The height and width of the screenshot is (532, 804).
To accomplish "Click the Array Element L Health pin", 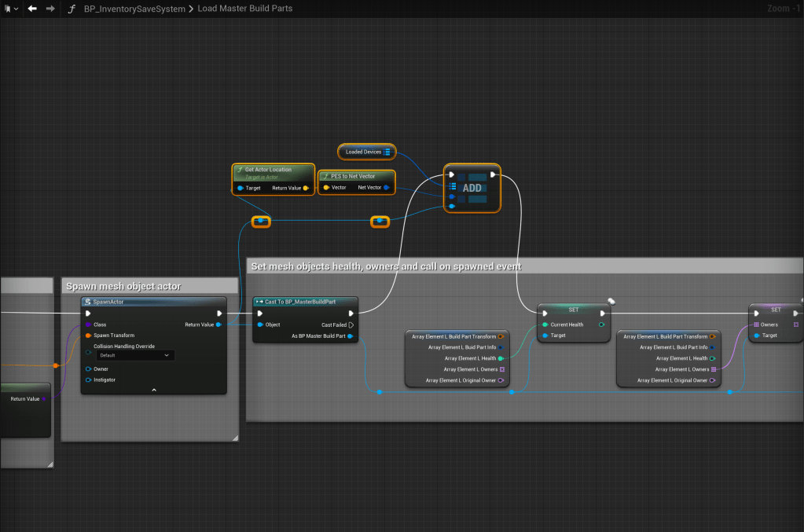I will click(x=501, y=358).
